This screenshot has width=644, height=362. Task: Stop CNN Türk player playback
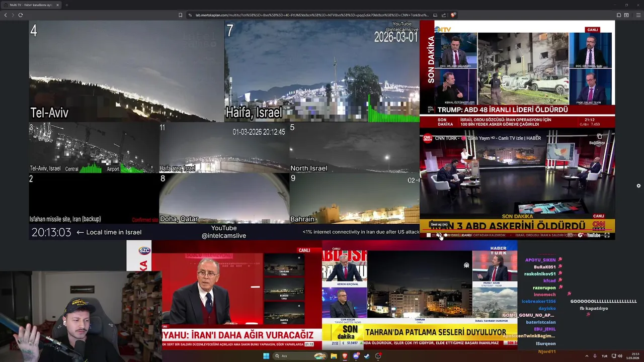[428, 235]
